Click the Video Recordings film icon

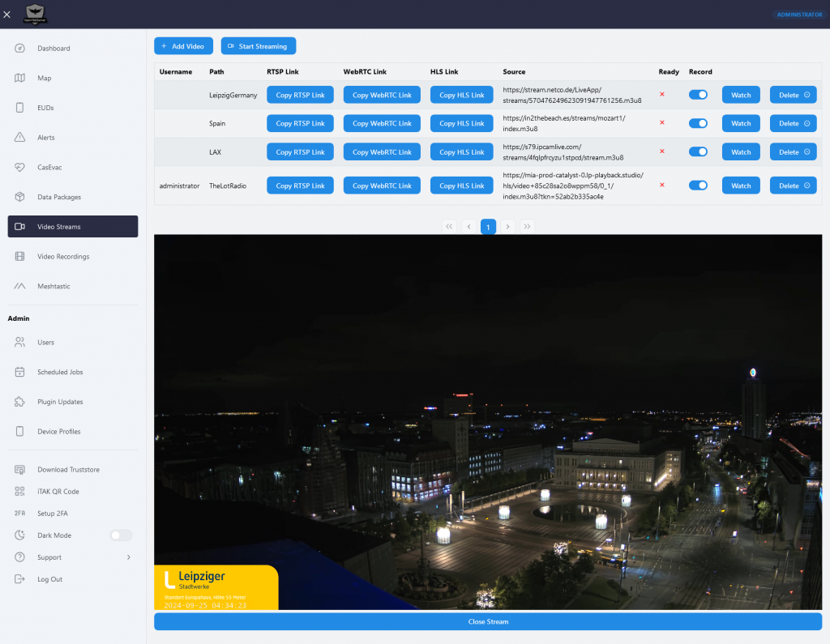coord(19,256)
